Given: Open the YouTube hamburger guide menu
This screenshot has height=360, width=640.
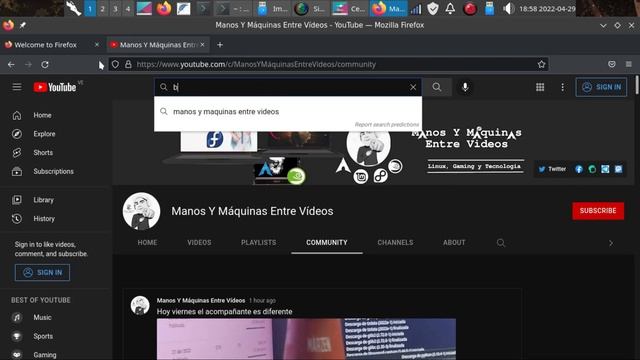Looking at the screenshot, I should click(17, 87).
